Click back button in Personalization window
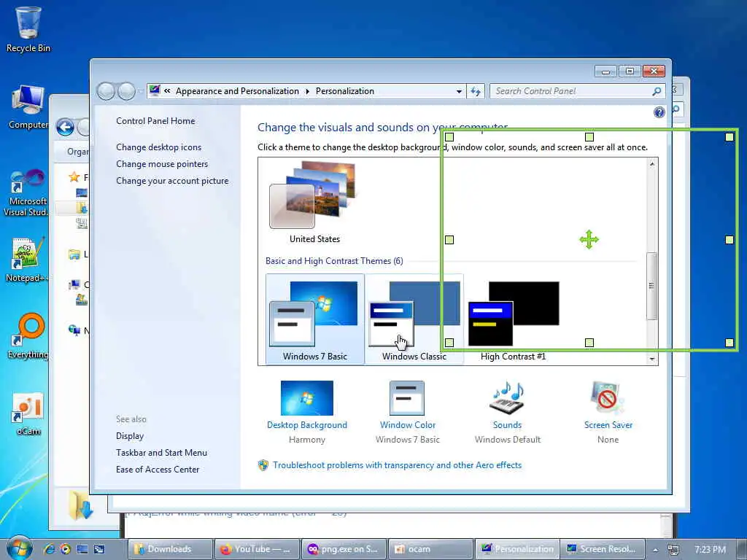The width and height of the screenshot is (747, 560). (107, 91)
